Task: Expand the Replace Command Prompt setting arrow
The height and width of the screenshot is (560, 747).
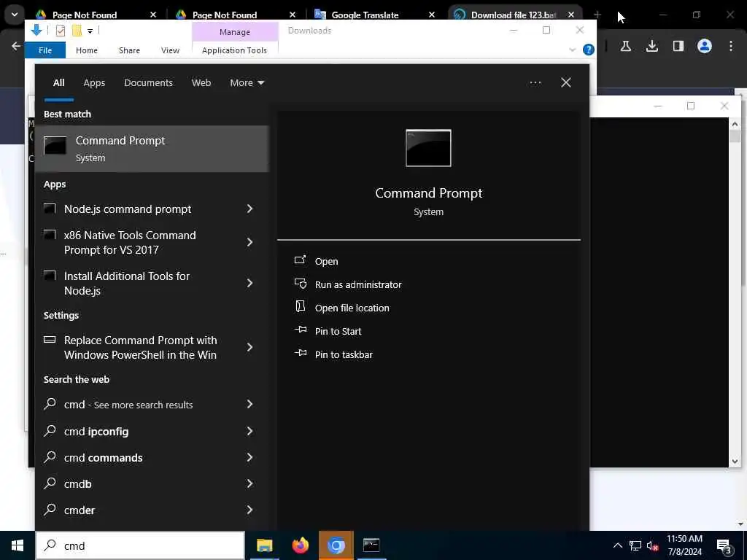Action: [x=249, y=347]
